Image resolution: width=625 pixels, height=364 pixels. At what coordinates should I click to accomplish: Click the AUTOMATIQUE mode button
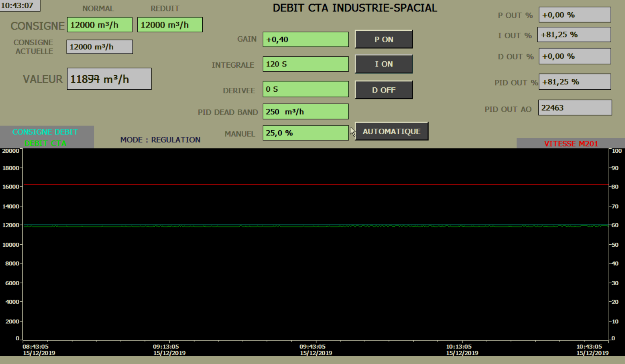click(x=392, y=131)
